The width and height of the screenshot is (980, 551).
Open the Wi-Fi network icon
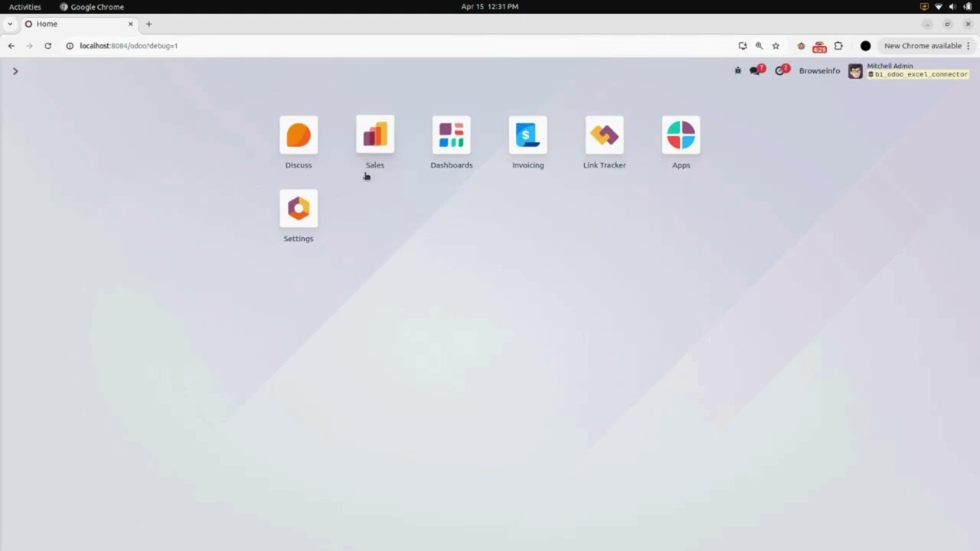939,7
